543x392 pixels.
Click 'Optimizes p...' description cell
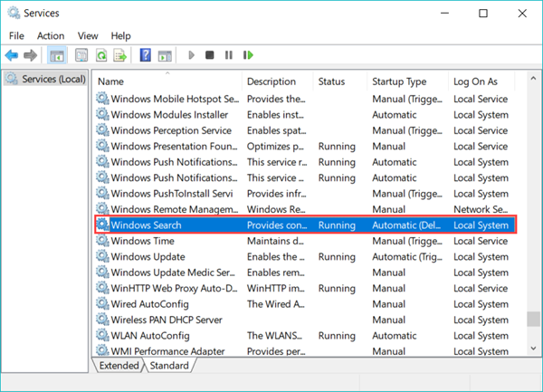coord(275,146)
